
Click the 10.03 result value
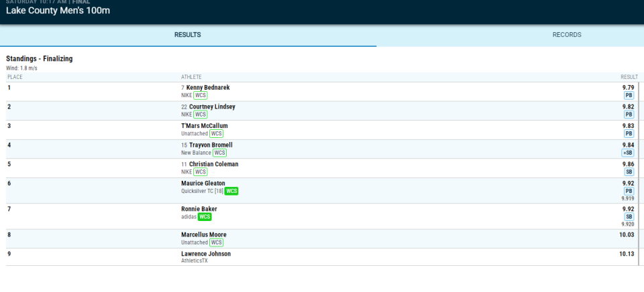tap(627, 235)
